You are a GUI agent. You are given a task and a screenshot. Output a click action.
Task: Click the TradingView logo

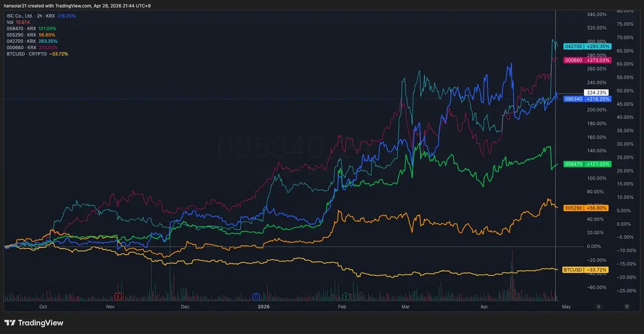click(34, 323)
